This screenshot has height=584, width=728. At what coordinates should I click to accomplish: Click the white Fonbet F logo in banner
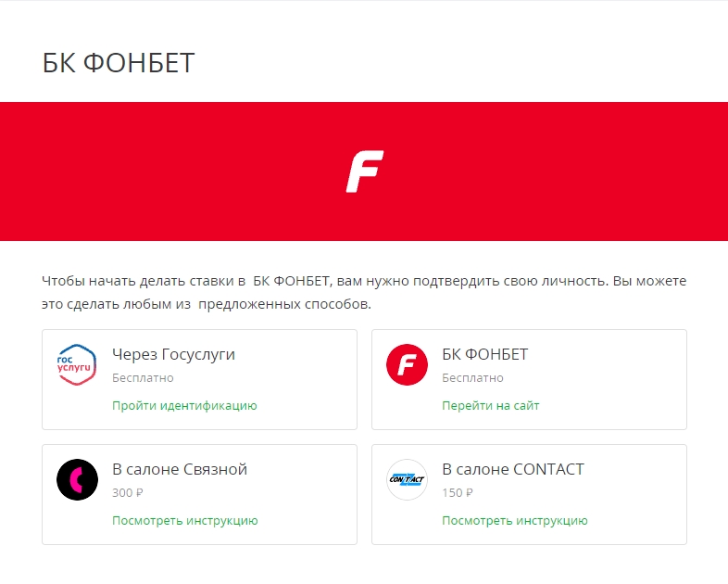coord(364,172)
